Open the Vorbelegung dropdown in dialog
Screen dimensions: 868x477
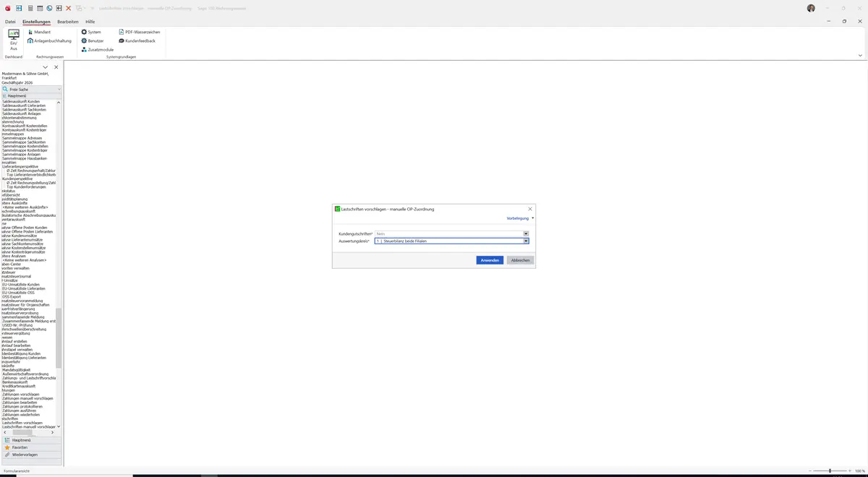(520, 218)
